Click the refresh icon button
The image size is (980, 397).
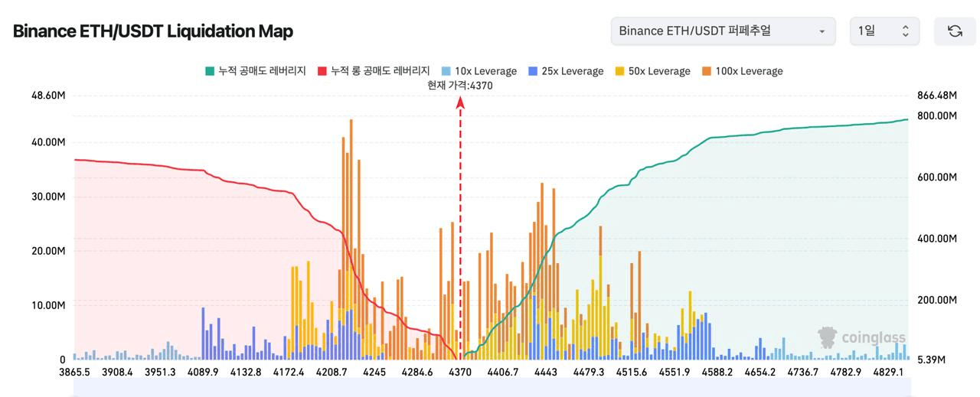tap(955, 31)
